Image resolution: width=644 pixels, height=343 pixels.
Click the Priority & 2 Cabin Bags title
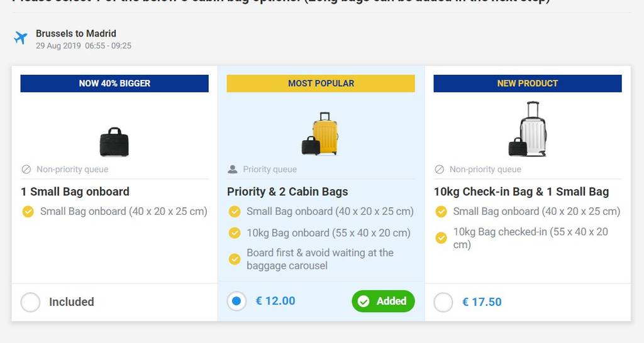pyautogui.click(x=287, y=192)
